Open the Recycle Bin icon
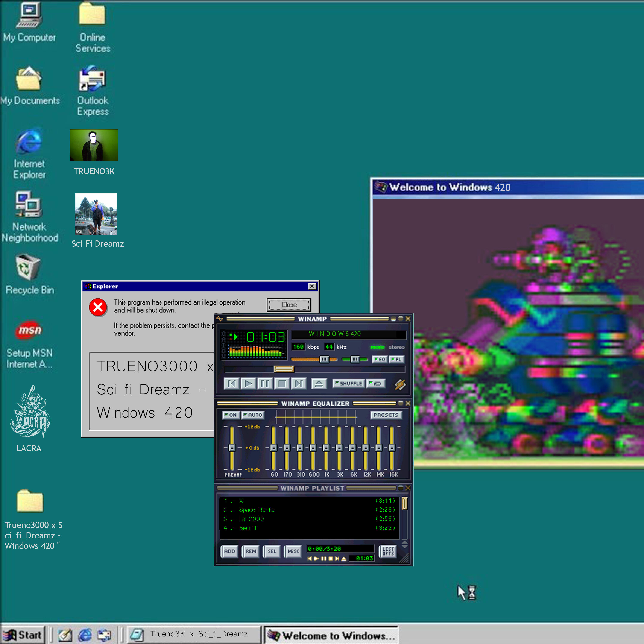644x644 pixels. tap(28, 267)
